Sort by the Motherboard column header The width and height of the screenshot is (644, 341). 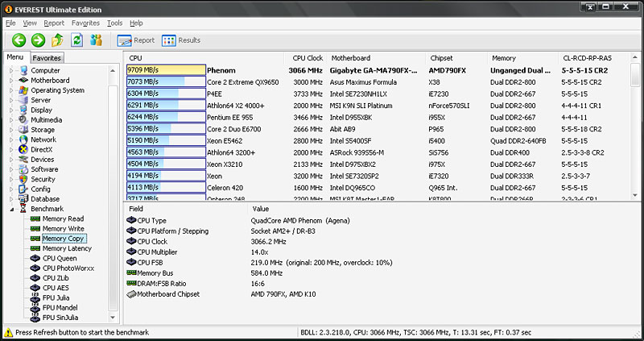(x=377, y=58)
